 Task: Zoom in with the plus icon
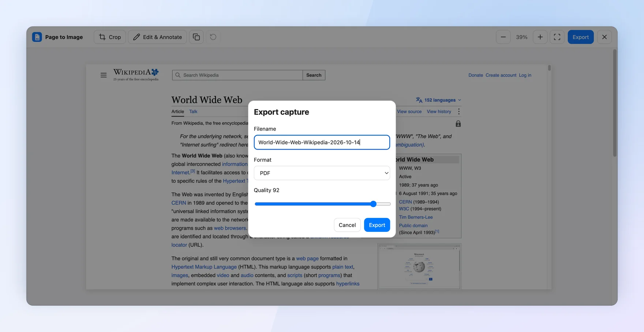[x=540, y=37]
